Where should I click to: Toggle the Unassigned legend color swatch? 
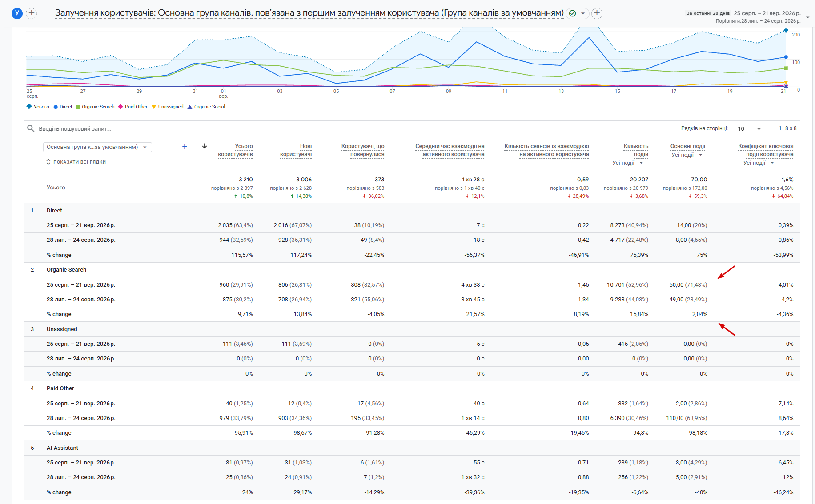point(154,107)
